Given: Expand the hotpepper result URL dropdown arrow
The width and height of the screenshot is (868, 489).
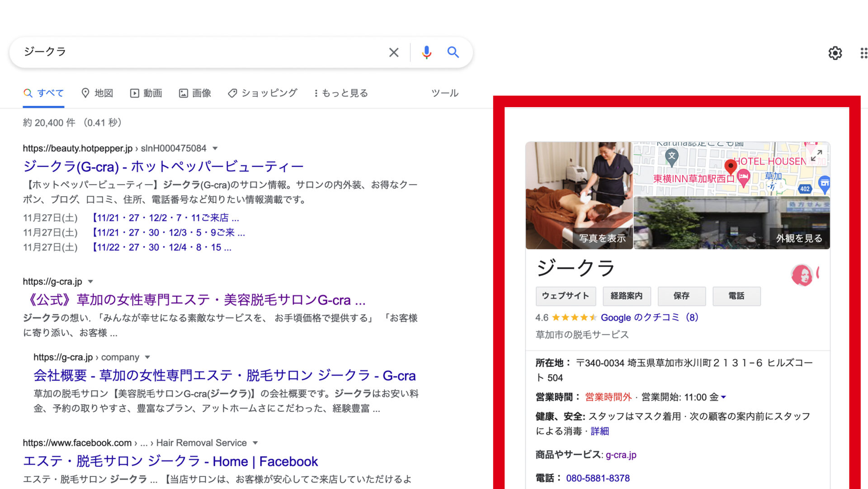Looking at the screenshot, I should click(215, 148).
